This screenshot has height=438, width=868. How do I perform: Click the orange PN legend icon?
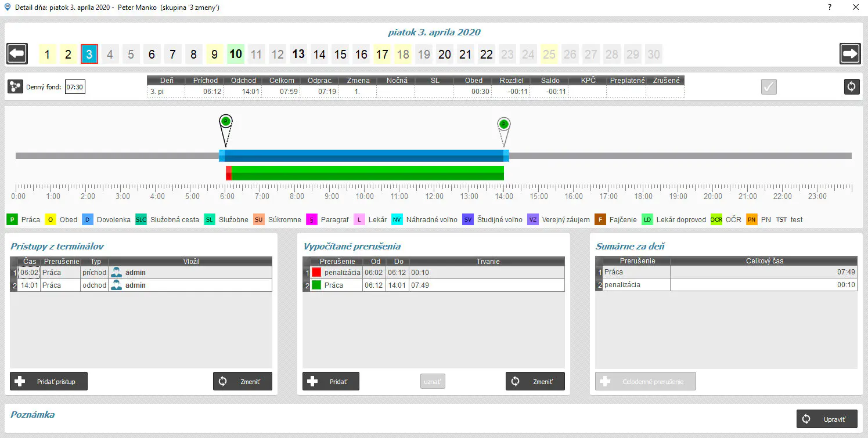(752, 220)
